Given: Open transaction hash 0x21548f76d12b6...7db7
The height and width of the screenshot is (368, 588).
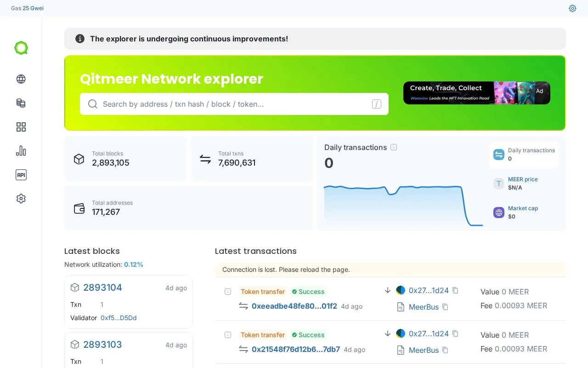Looking at the screenshot, I should [296, 349].
